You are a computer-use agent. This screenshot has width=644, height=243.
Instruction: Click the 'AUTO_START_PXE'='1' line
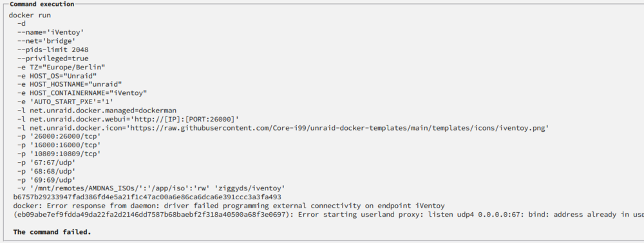[x=65, y=102]
